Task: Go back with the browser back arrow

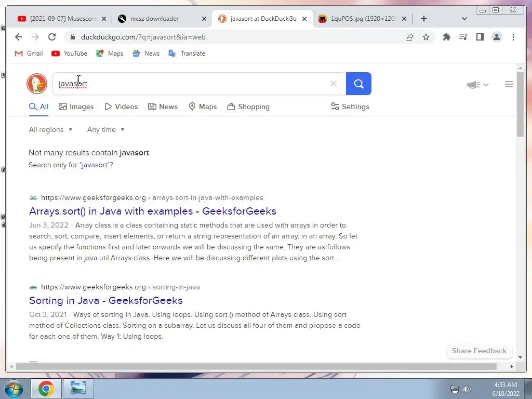Action: pyautogui.click(x=19, y=37)
